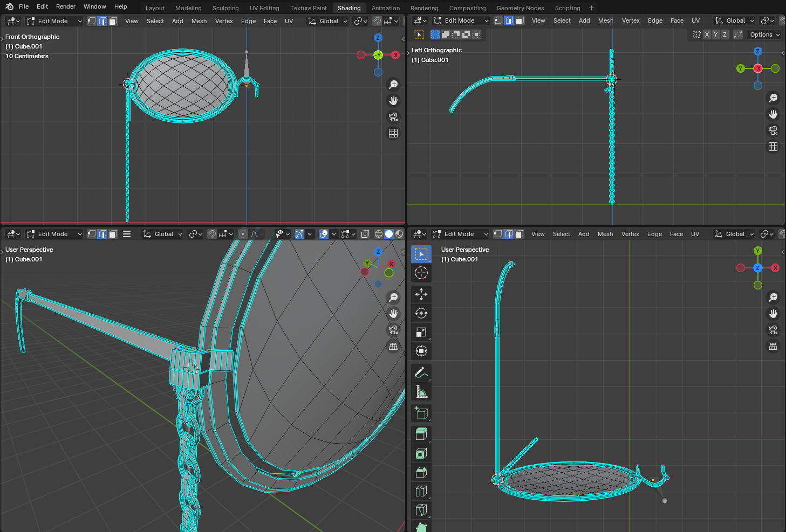Select the Measure tool
This screenshot has width=786, height=532.
(421, 392)
